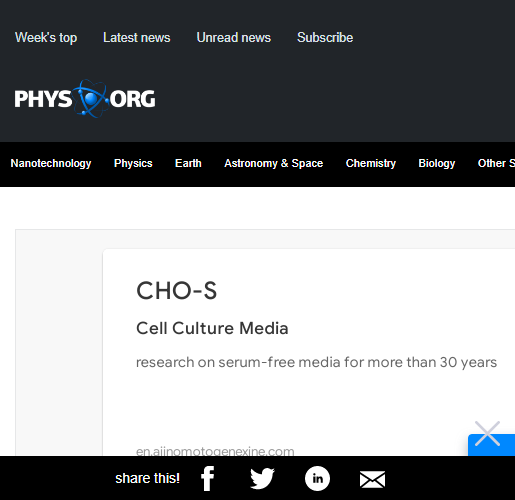Viewport: 515px width, 500px height.
Task: Click the en.ajinomotogenexine.com ad URL
Action: click(215, 451)
